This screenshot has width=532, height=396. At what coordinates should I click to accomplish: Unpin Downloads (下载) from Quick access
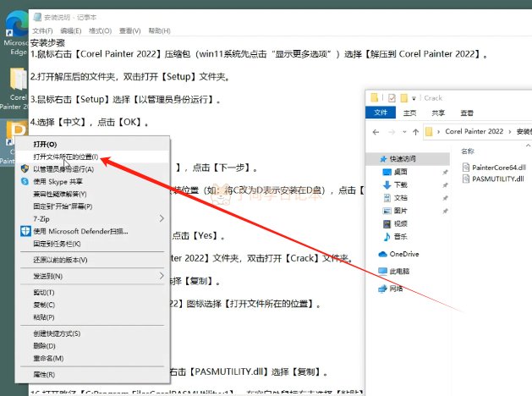tap(445, 185)
